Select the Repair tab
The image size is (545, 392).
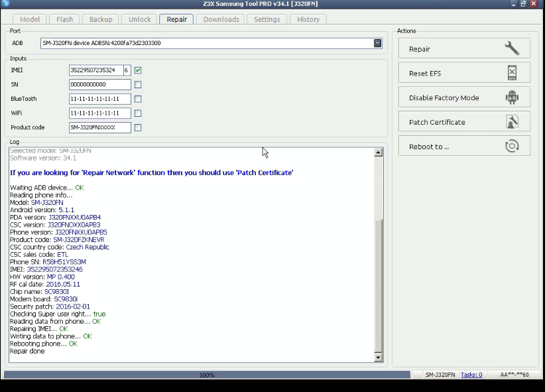tap(176, 19)
